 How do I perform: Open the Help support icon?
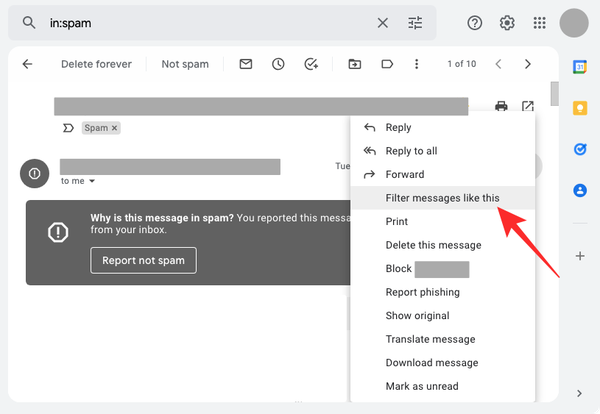474,23
